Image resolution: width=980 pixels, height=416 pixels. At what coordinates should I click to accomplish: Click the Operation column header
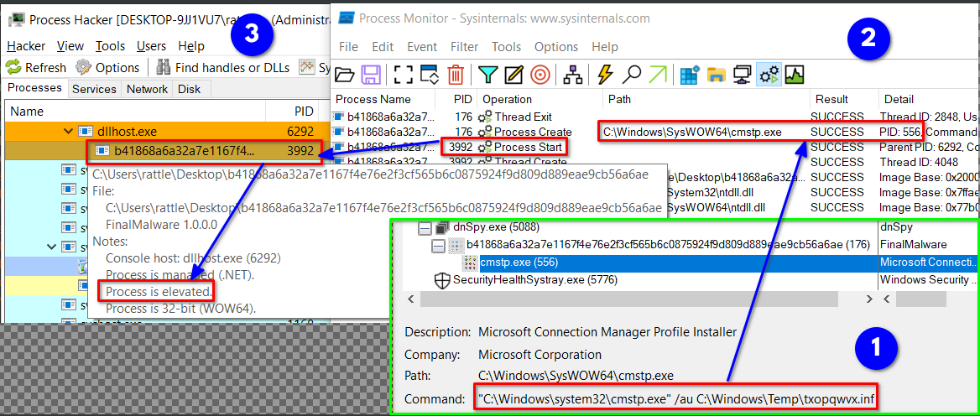click(540, 99)
